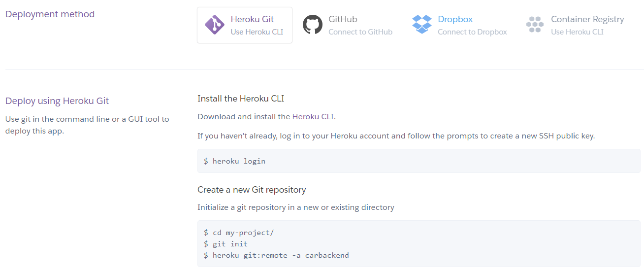Click the '$ git init' command line
The image size is (644, 272).
226,244
